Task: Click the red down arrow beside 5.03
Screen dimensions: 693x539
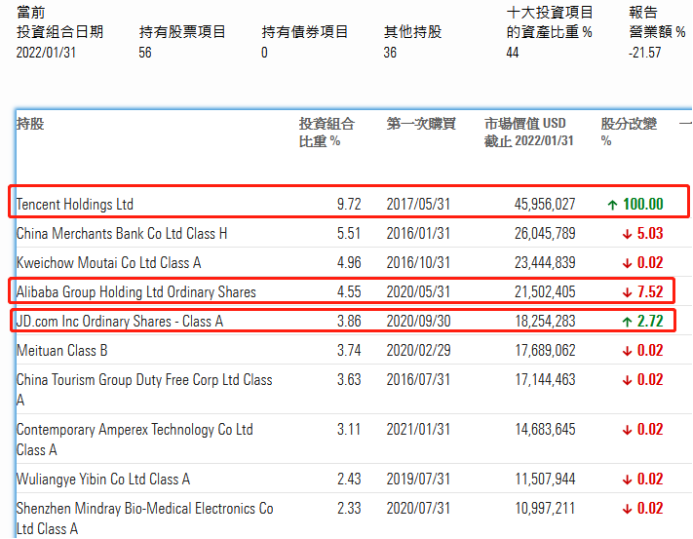Action: (x=612, y=234)
